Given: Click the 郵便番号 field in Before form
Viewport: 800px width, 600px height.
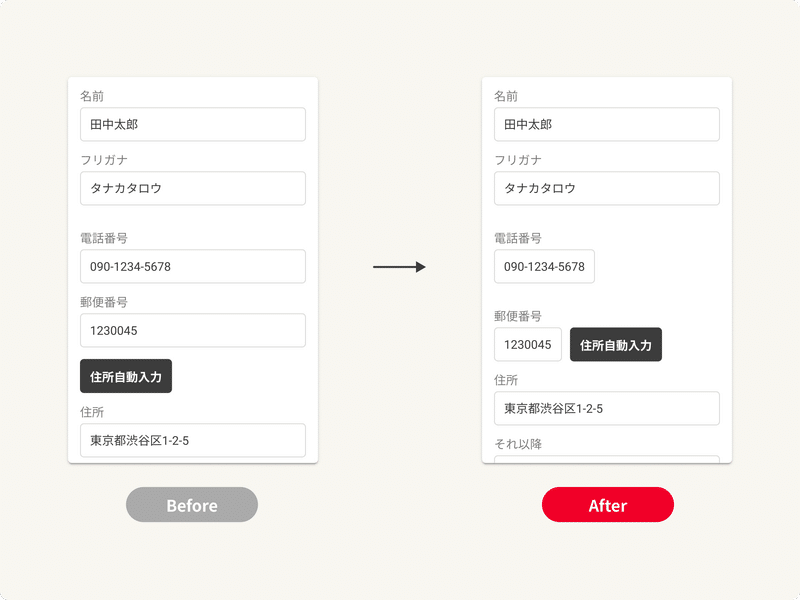Looking at the screenshot, I should pos(193,331).
